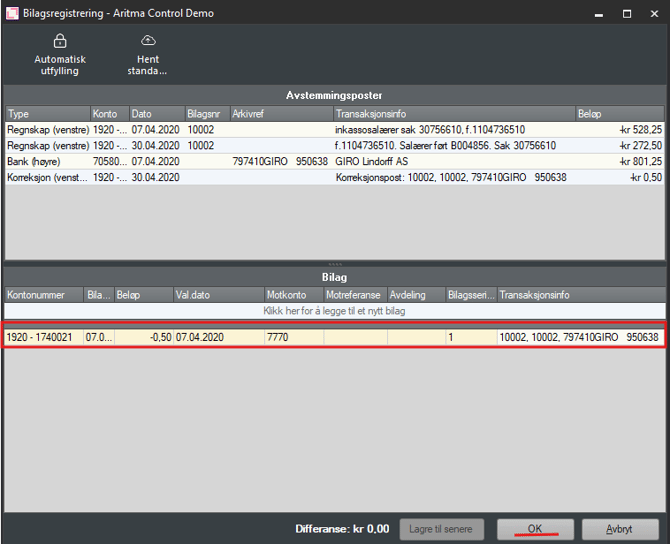
Task: Click the app icon in title bar
Action: point(13,14)
